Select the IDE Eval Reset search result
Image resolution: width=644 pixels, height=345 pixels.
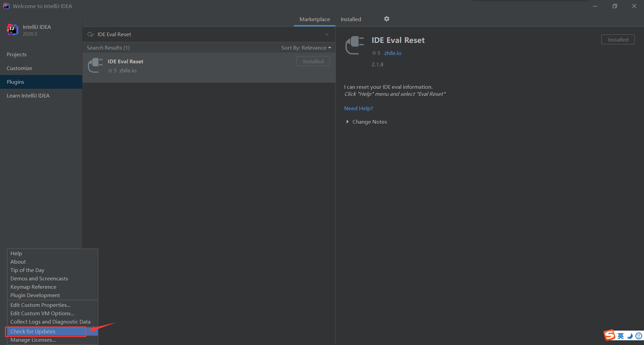pos(209,67)
